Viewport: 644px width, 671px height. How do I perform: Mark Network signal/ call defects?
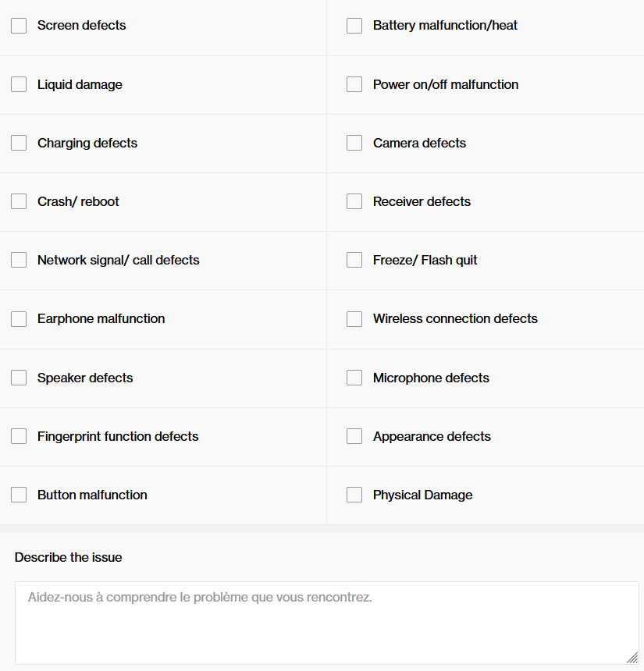19,260
